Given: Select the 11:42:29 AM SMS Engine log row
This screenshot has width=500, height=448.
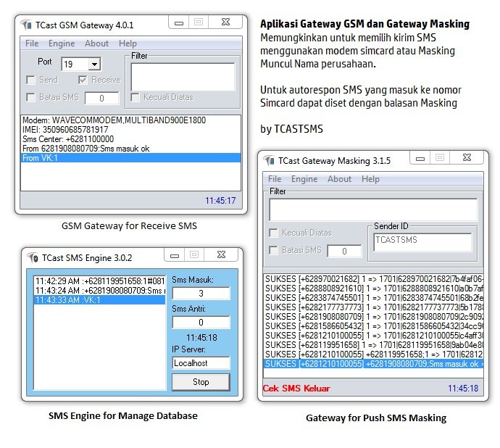Looking at the screenshot, I should [99, 281].
